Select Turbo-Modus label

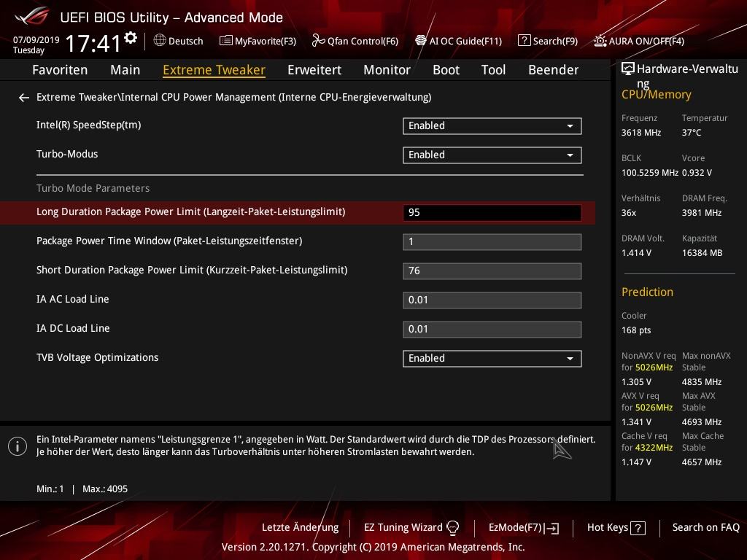67,155
